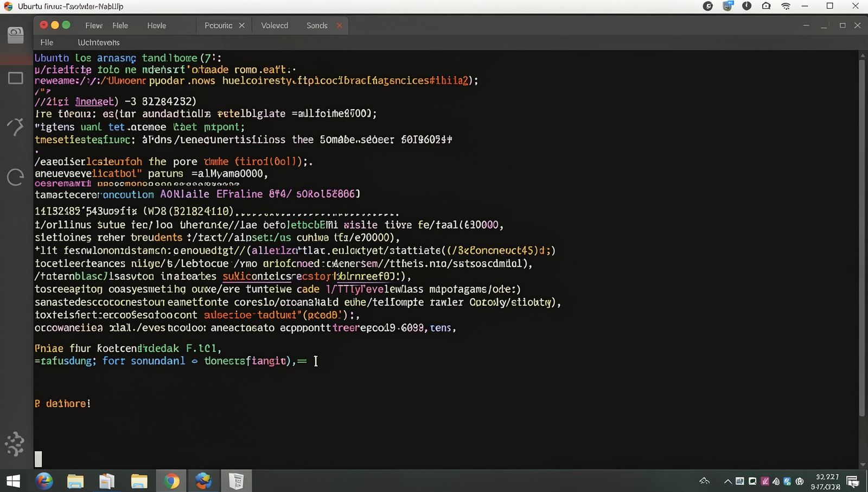Click the disk icon at sidebar top
The width and height of the screenshot is (868, 492).
pyautogui.click(x=15, y=35)
